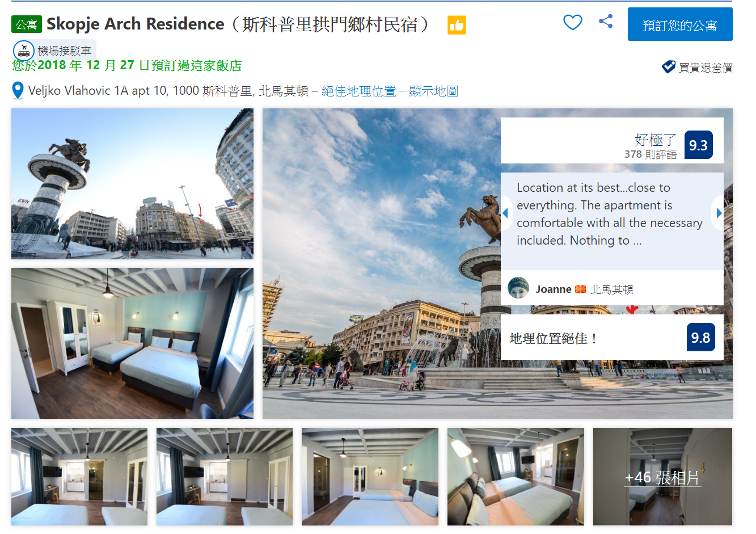The height and width of the screenshot is (534, 756).
Task: Show next review with right arrow
Action: tap(719, 213)
